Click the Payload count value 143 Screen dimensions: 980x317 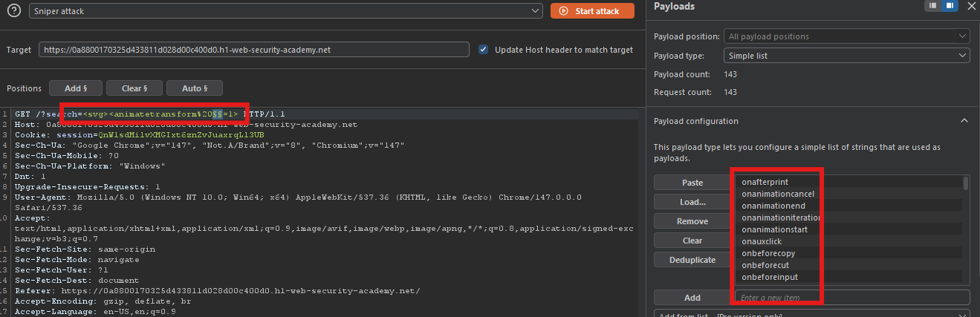(x=730, y=75)
